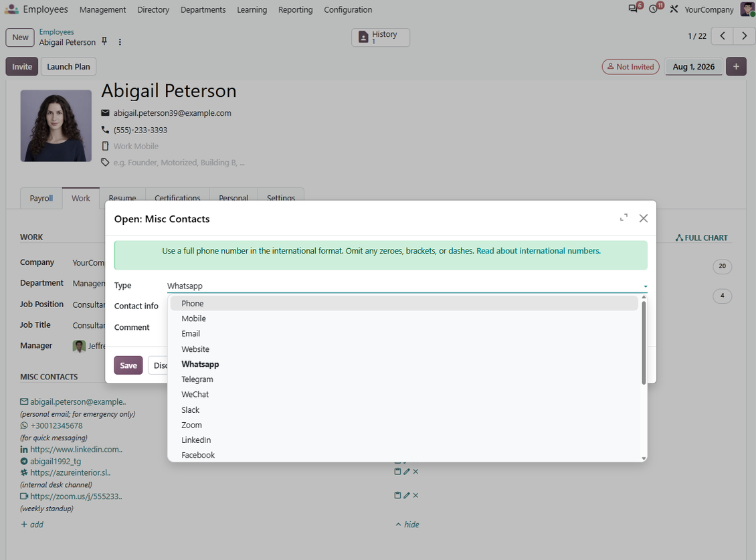Screen dimensions: 756x560
Task: Remove the Zoom weekly standup contact
Action: pos(415,495)
